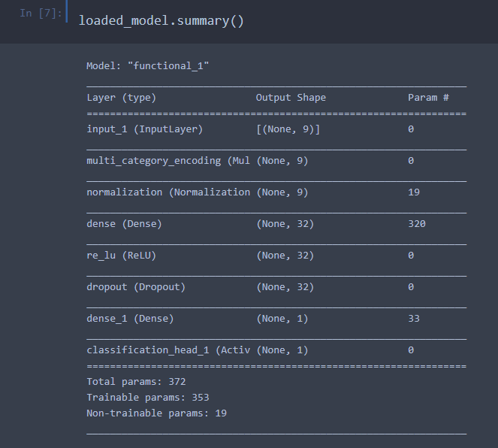Screen dimensions: 498x448
Task: Click dense (Dense) layer name
Action: 124,224
